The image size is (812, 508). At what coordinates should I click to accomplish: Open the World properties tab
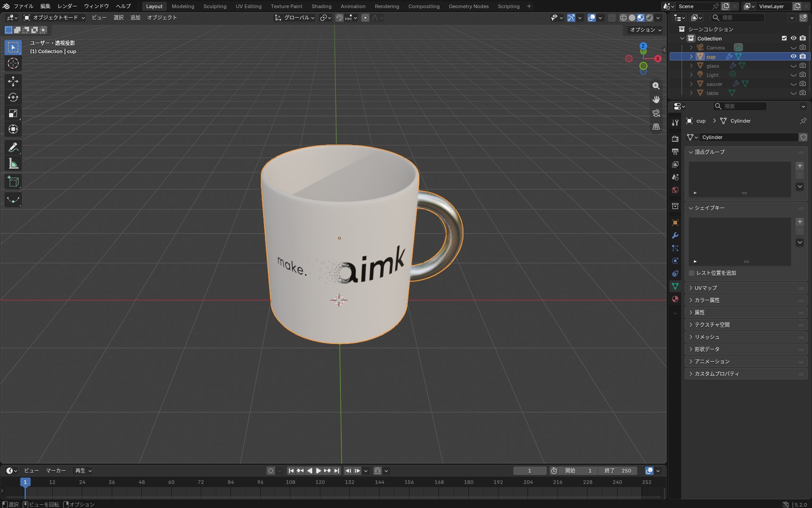[675, 190]
